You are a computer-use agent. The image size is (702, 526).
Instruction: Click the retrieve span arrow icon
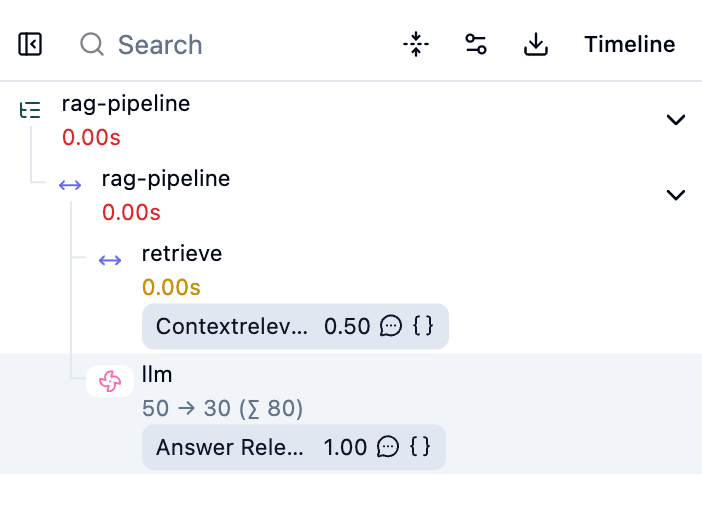[110, 261]
